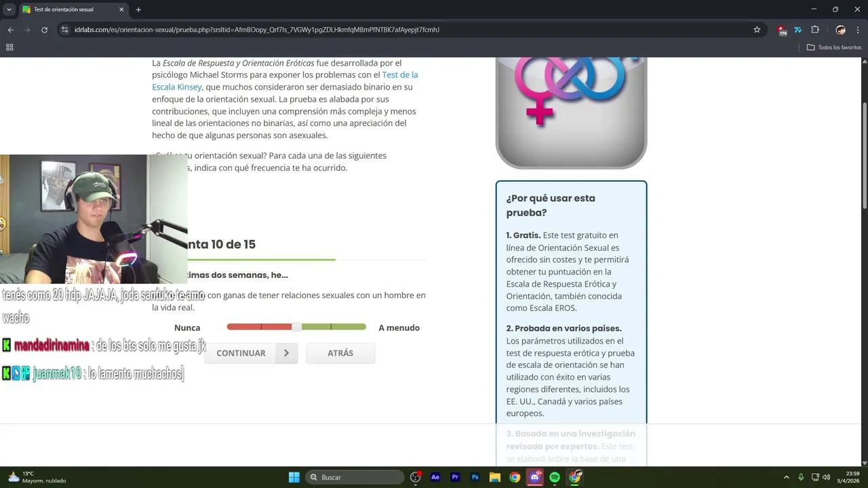Open After Effects from the taskbar

point(435,477)
